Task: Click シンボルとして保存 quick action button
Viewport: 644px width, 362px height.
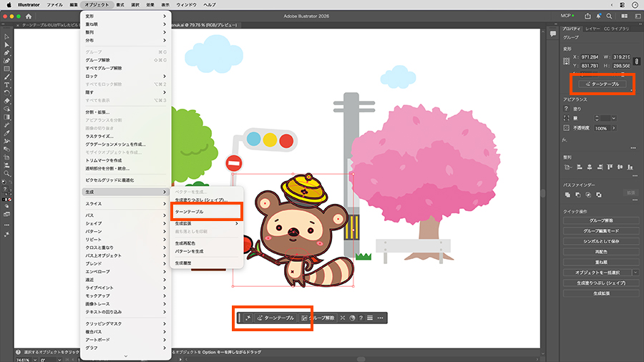Action: point(601,241)
